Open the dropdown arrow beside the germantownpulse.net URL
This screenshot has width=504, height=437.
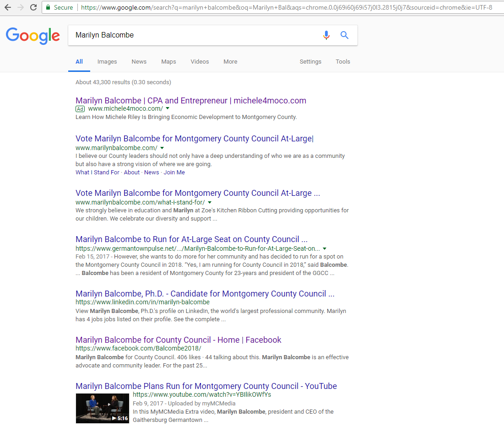325,249
